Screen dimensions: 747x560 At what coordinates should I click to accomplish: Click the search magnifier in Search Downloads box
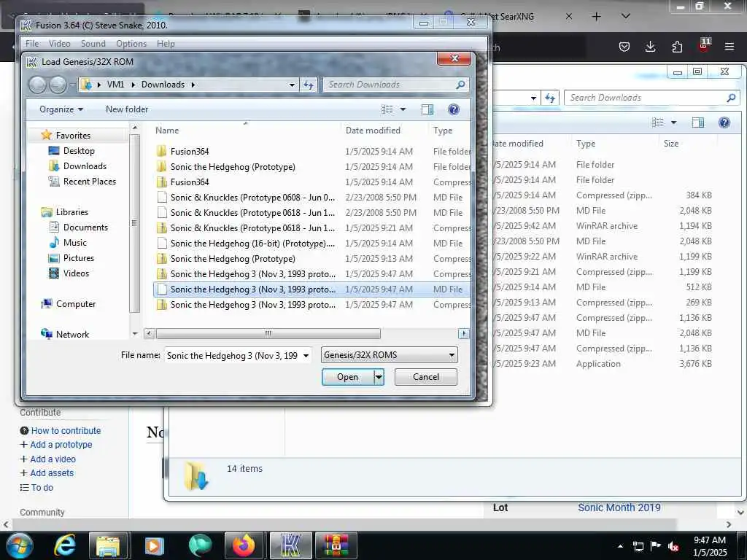[460, 85]
